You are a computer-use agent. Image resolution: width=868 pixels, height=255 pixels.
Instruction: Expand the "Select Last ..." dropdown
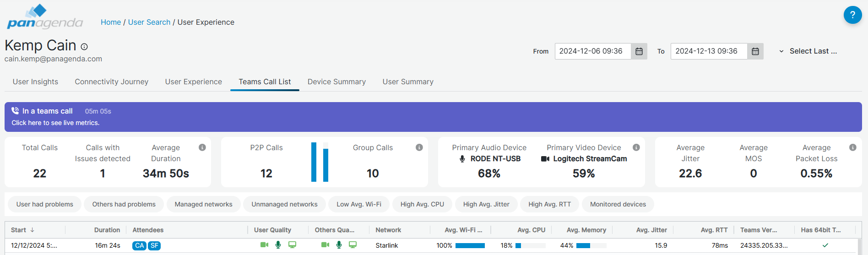coord(808,51)
